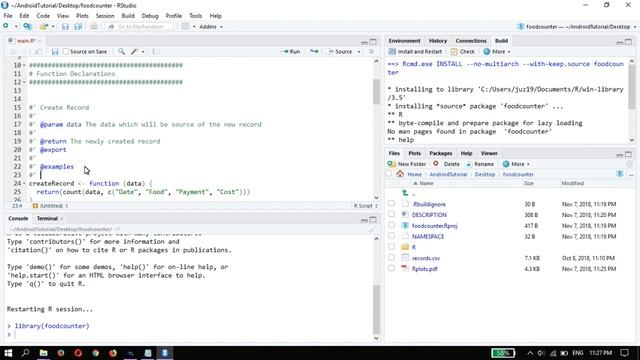640x360 pixels.
Task: Click the foodcounter.Rproj file icon
Action: [405, 225]
